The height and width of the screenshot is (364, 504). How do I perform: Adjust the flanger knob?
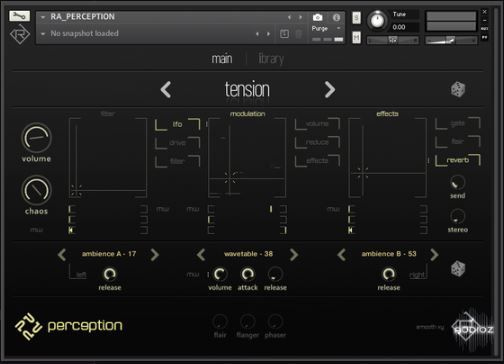pyautogui.click(x=247, y=322)
